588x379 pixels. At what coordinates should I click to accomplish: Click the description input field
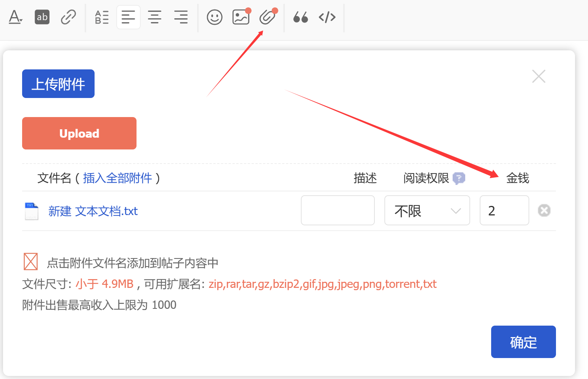[338, 210]
